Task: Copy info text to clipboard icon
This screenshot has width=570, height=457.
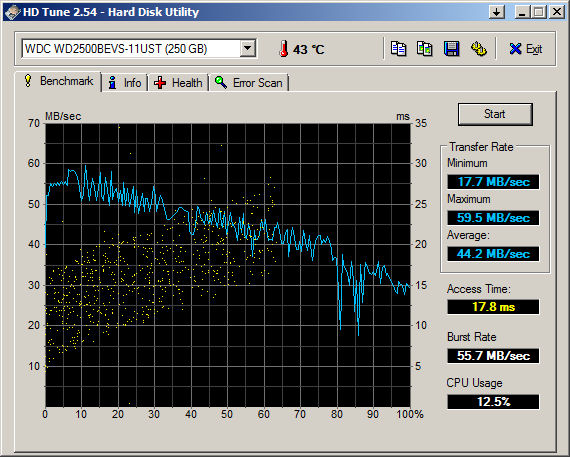Action: 399,48
